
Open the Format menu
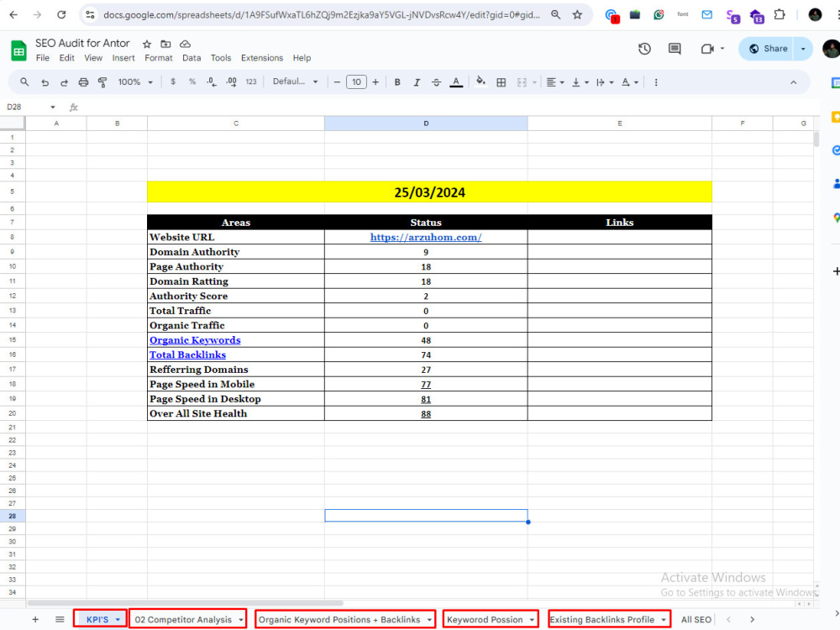159,58
